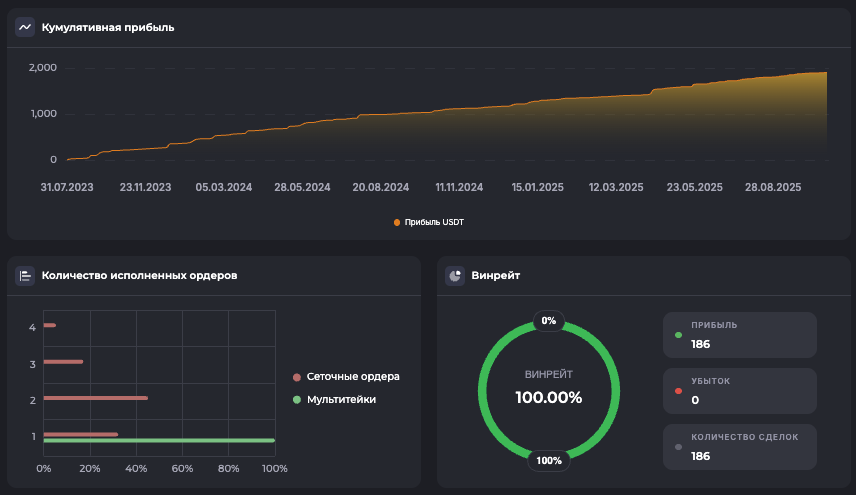Click the 0% label on the winrate donut
The height and width of the screenshot is (495, 856).
coord(548,321)
